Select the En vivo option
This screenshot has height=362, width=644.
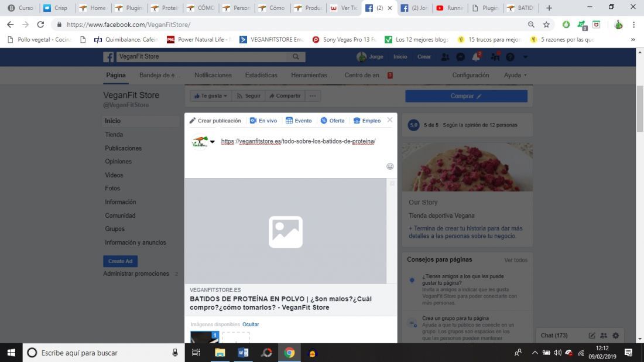[x=263, y=121]
